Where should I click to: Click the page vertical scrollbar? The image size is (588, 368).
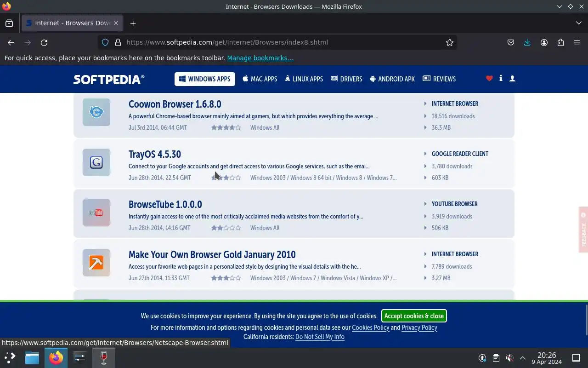[586, 320]
